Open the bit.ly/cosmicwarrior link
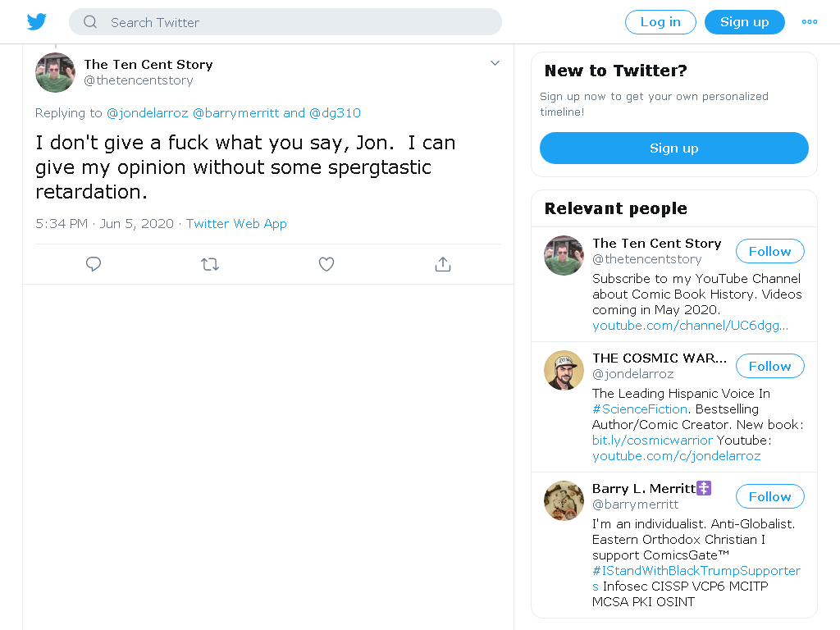The height and width of the screenshot is (630, 840). (x=652, y=441)
